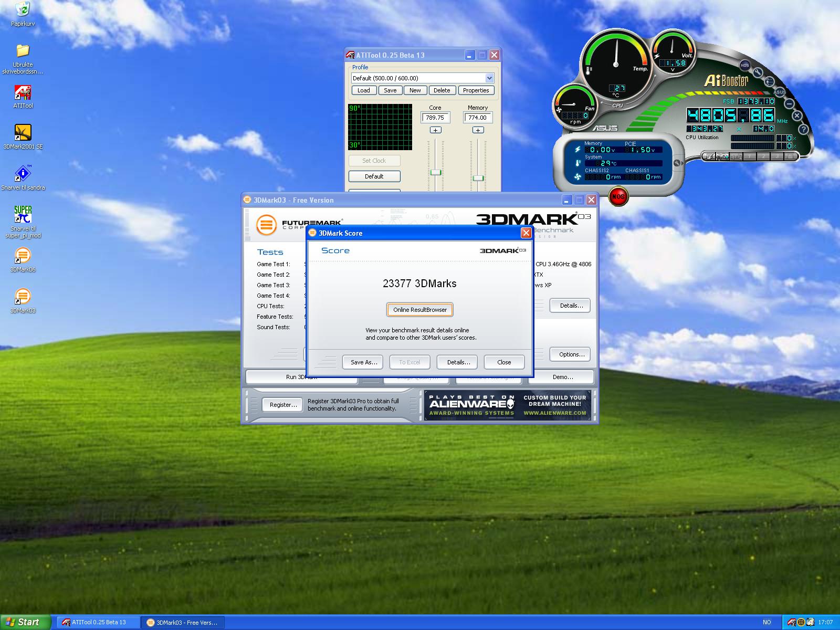Click Save As... in 3DMark Score dialog
The width and height of the screenshot is (840, 630).
point(364,362)
